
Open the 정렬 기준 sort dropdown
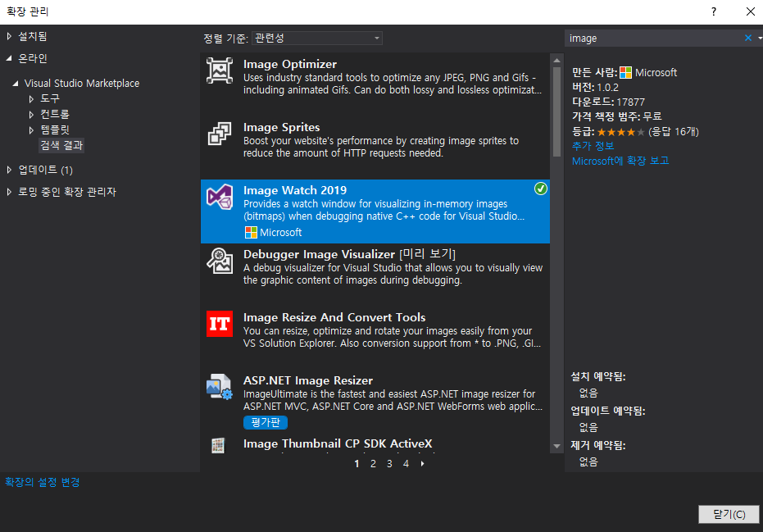pos(317,38)
